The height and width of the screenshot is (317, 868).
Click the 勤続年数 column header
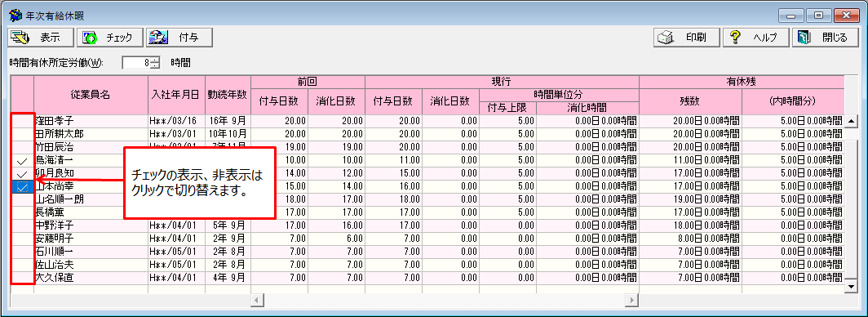click(228, 95)
